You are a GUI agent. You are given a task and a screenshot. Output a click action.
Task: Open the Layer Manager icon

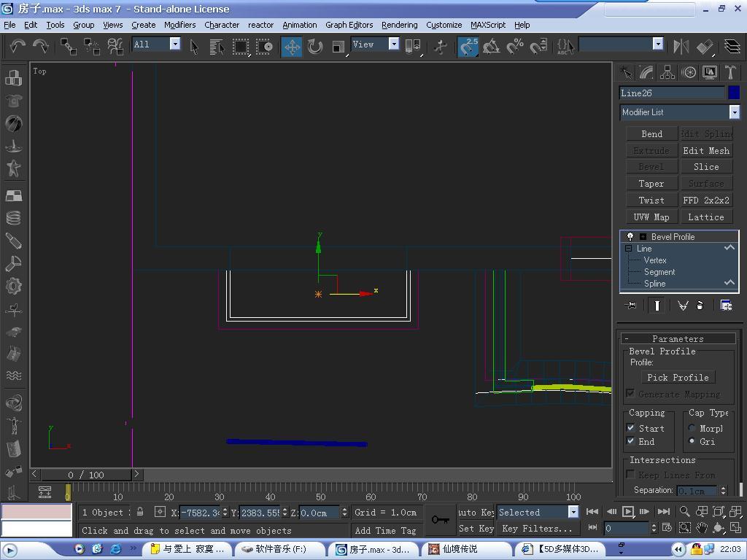click(732, 47)
